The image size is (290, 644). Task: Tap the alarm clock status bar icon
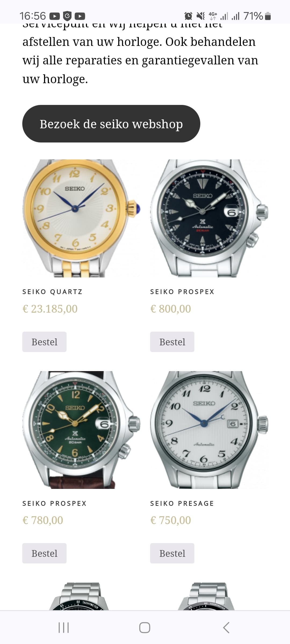click(x=189, y=16)
